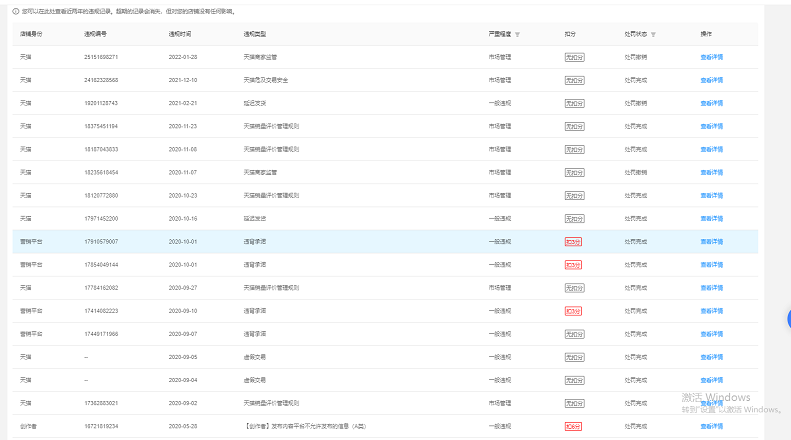The height and width of the screenshot is (440, 791).
Task: Click the 操作 column header
Action: tap(706, 34)
